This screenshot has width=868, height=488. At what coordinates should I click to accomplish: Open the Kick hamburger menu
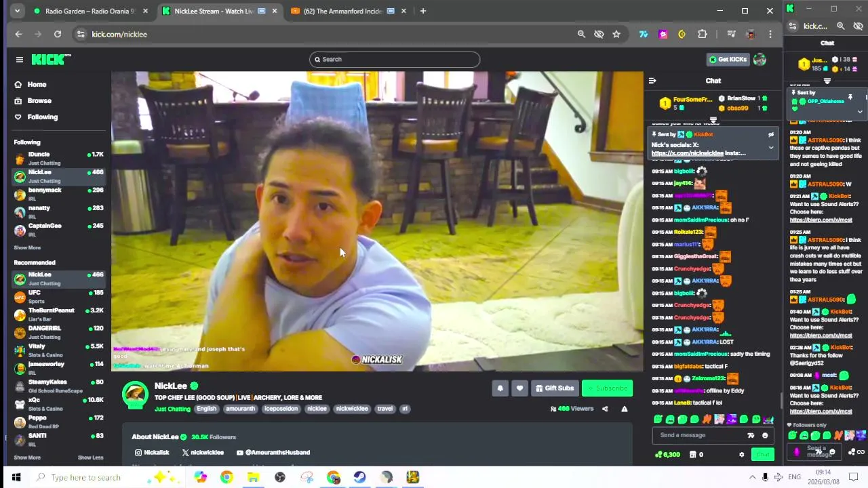20,60
